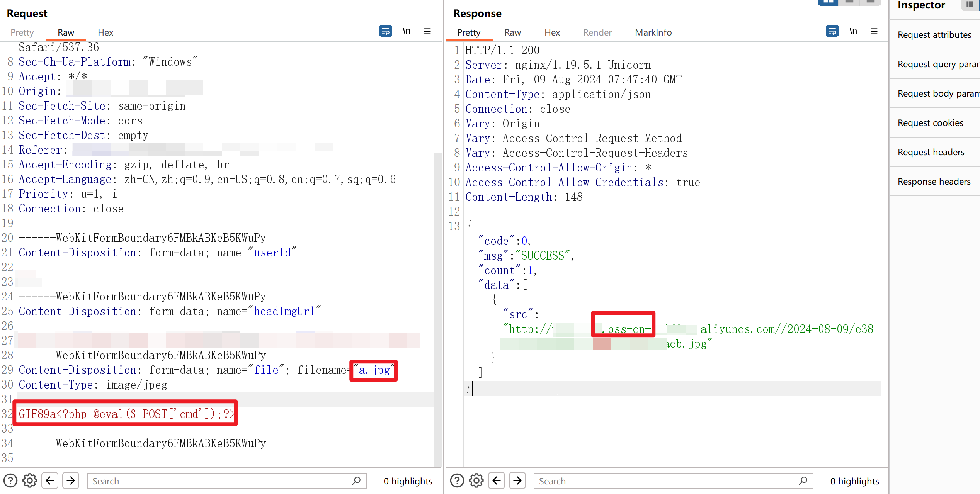
Task: Focus the Response search field
Action: tap(673, 481)
